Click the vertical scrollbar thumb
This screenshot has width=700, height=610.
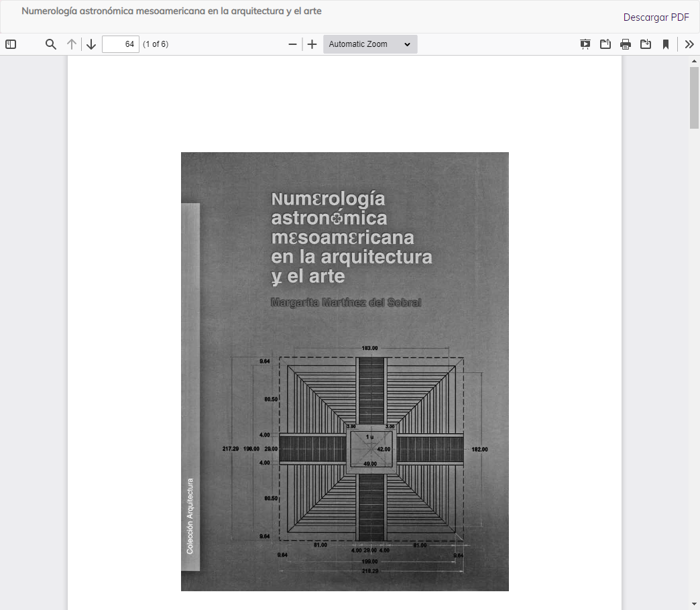point(694,98)
